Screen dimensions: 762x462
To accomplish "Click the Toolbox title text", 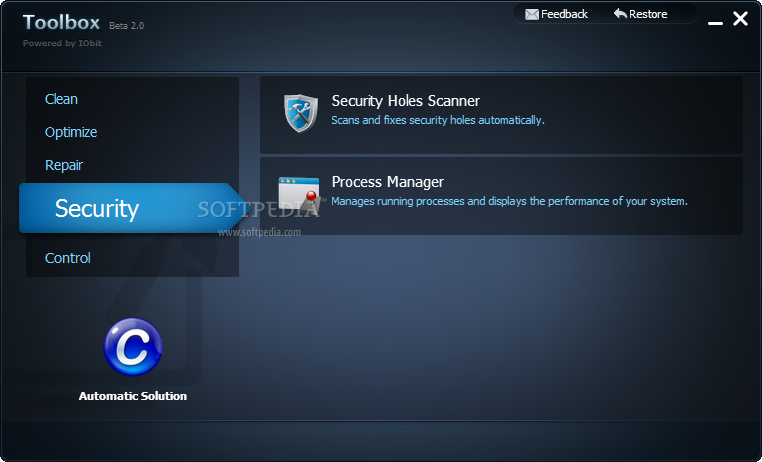I will coord(61,22).
